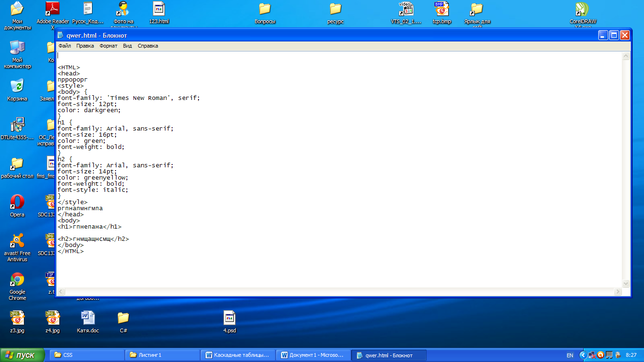Click the horizontal scrollbar right arrow
The image size is (644, 362).
618,292
